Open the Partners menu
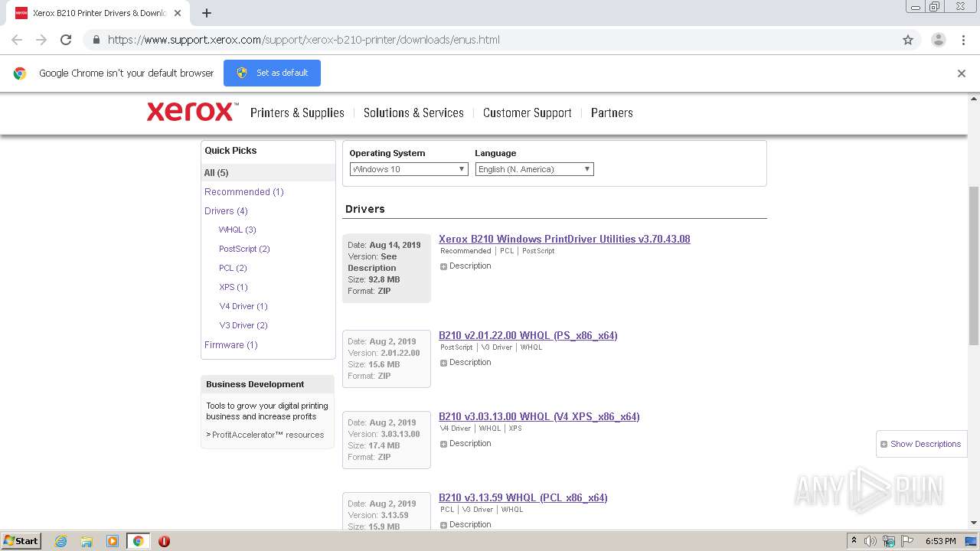Screen dimensions: 980x551 (x=612, y=112)
